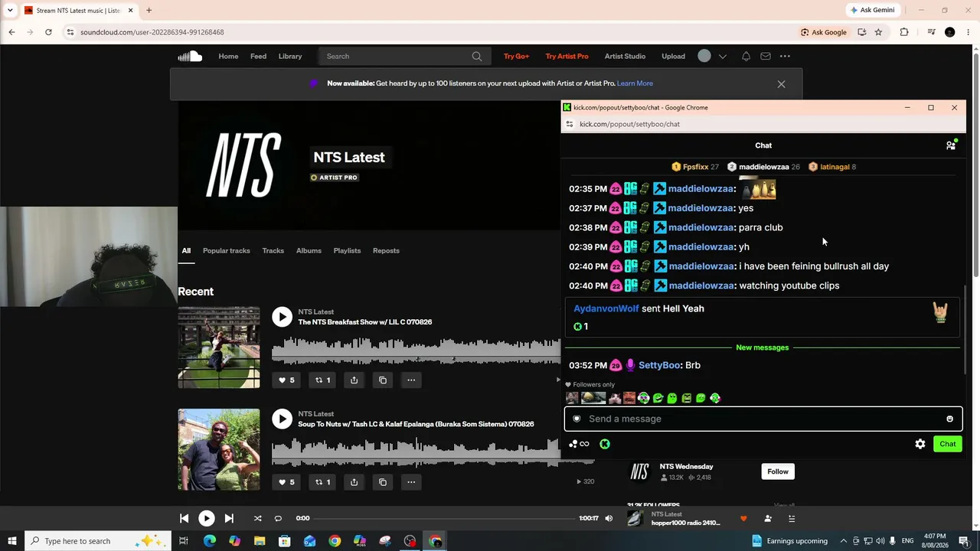
Task: Open Feed in SoundCloud navigation
Action: (x=258, y=56)
